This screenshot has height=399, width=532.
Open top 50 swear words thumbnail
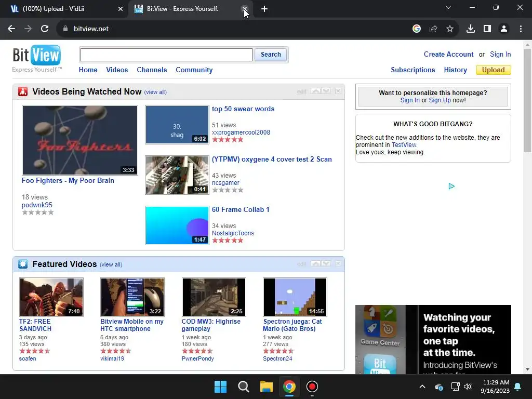(177, 125)
